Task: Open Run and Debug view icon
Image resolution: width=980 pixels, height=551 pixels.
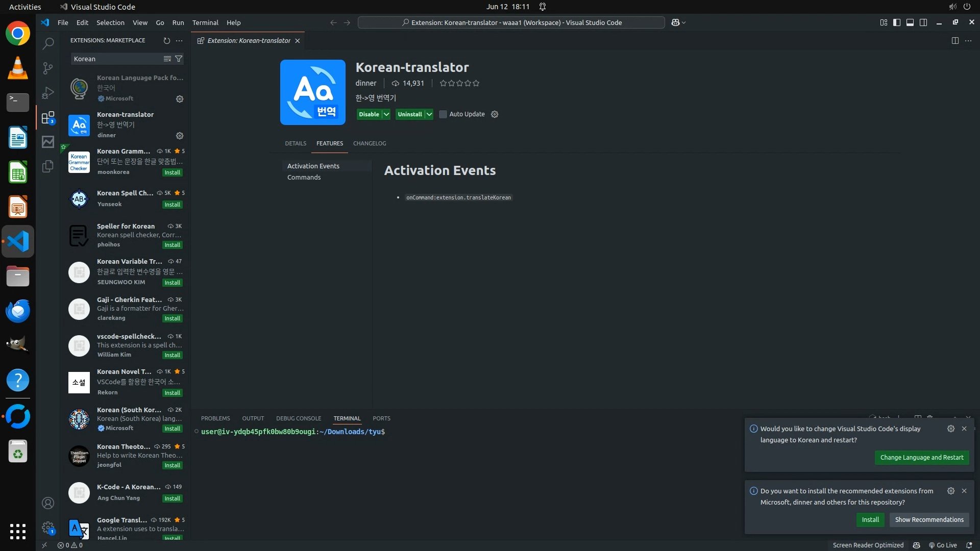Action: pos(48,93)
